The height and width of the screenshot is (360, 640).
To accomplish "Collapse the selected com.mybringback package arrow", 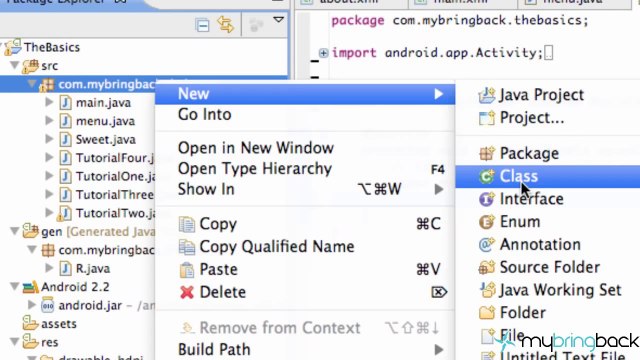I will point(32,84).
